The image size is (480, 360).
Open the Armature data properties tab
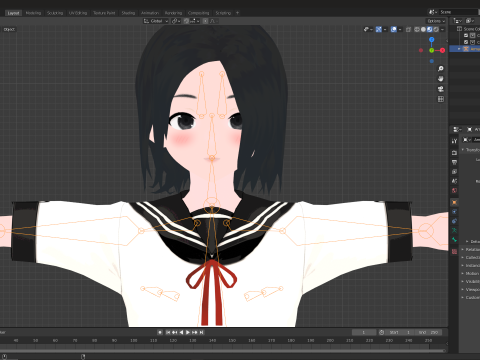[x=454, y=230]
